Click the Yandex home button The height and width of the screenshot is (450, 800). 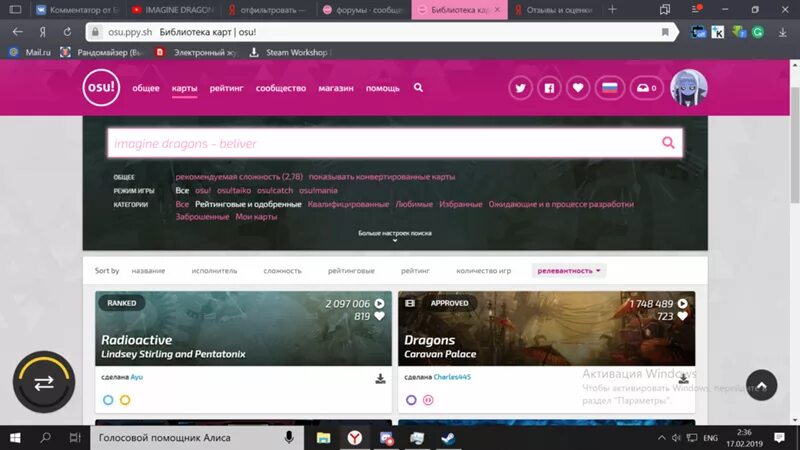43,32
